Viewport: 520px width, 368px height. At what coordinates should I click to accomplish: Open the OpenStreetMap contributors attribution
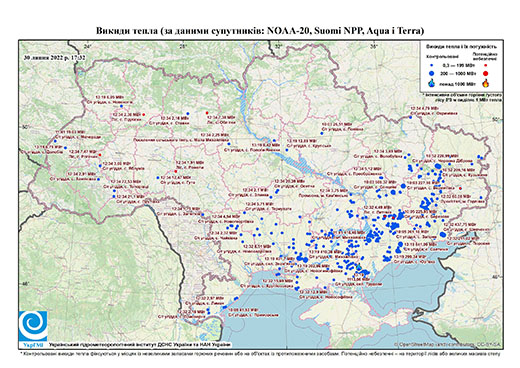pos(448,344)
